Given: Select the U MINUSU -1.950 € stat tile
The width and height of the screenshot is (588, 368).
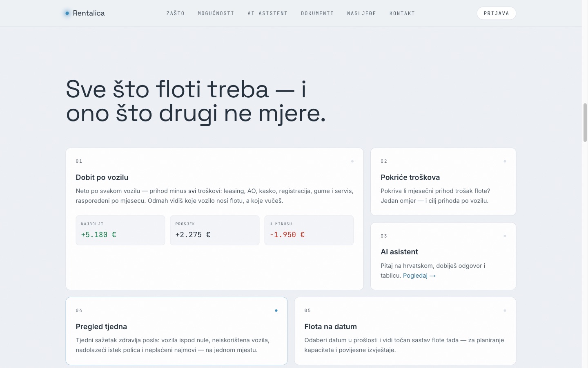Looking at the screenshot, I should click(x=309, y=230).
